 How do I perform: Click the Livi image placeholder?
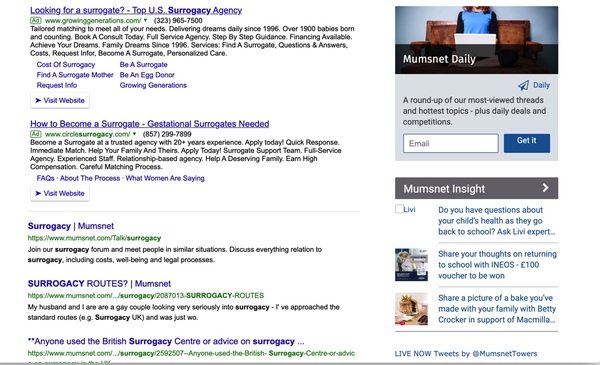tap(405, 209)
